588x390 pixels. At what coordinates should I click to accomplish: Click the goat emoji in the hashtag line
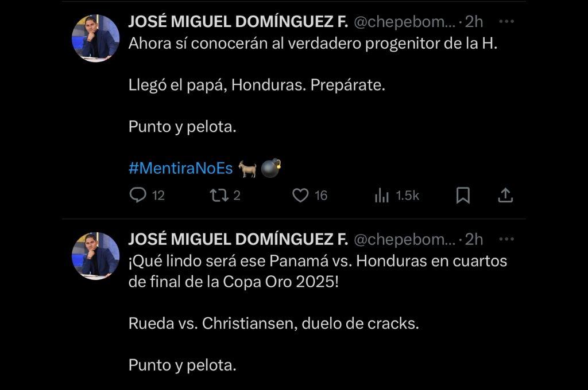(249, 168)
